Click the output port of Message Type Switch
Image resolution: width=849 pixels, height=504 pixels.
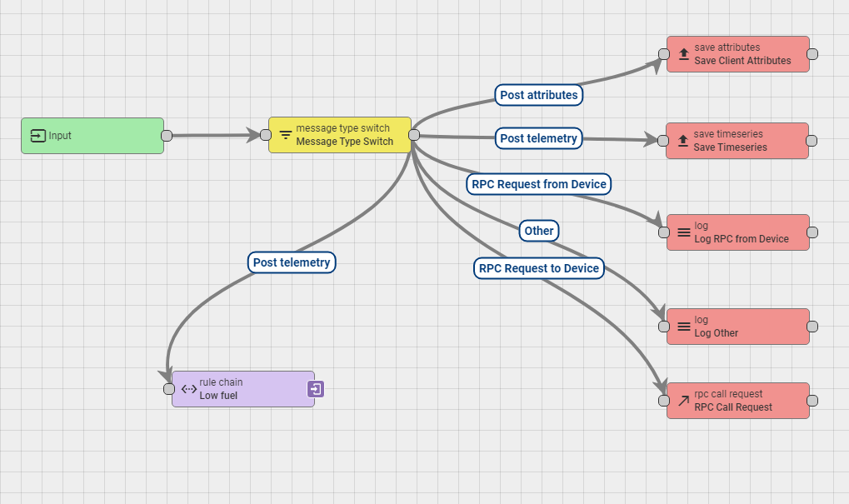click(414, 135)
